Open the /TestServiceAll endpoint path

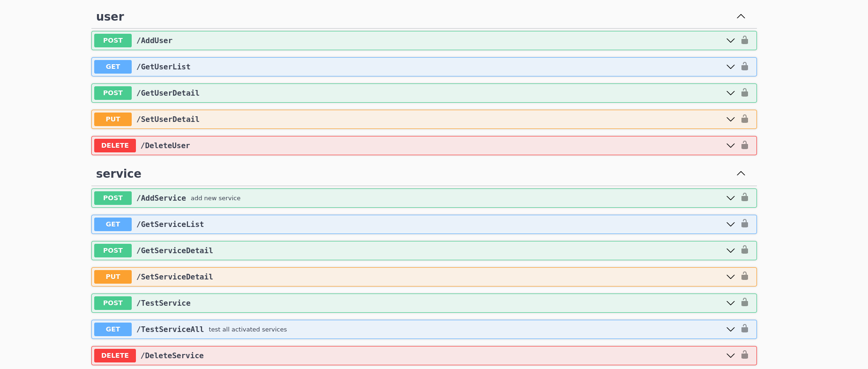[x=170, y=330]
